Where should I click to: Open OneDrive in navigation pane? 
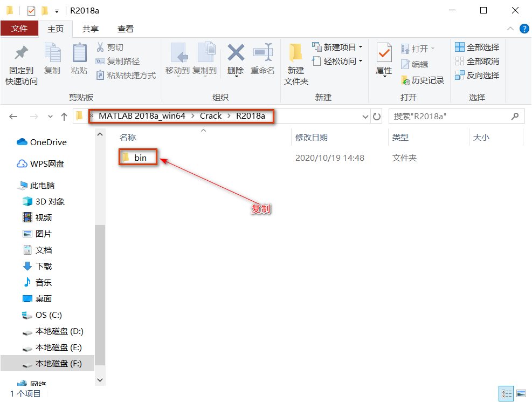(x=42, y=142)
